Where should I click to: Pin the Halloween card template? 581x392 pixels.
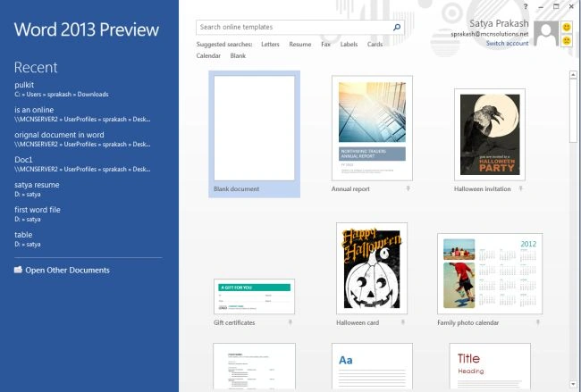[x=403, y=322]
